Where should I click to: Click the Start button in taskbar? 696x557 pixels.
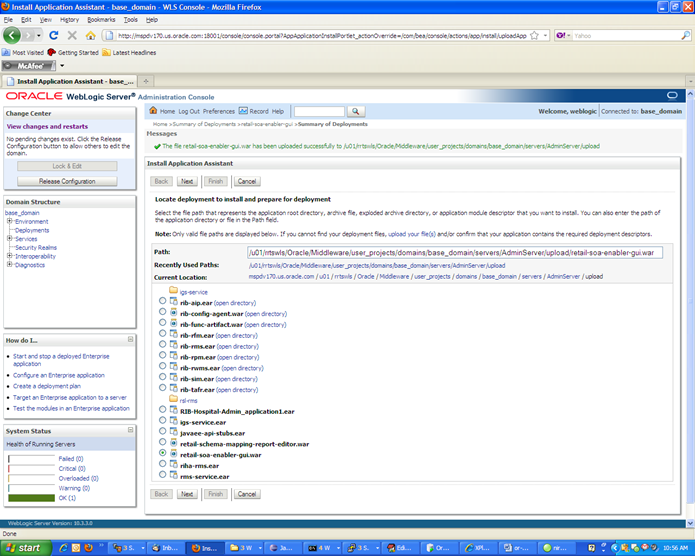pyautogui.click(x=25, y=548)
